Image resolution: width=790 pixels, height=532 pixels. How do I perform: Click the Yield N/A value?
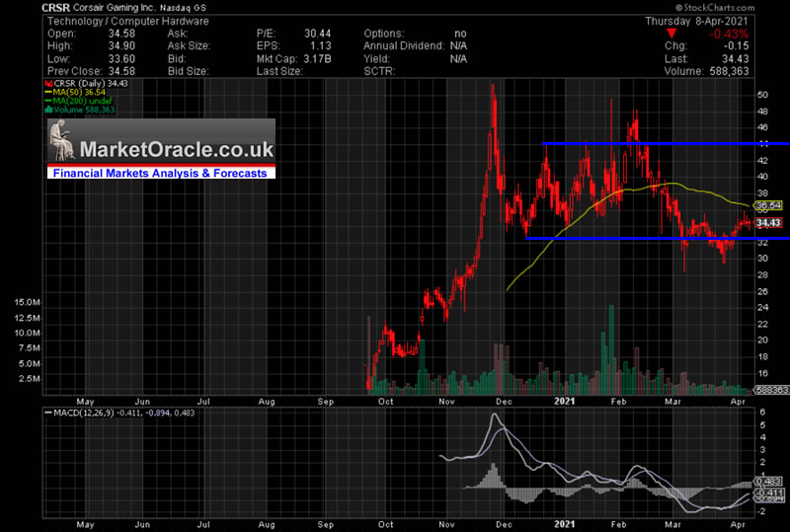pos(458,59)
